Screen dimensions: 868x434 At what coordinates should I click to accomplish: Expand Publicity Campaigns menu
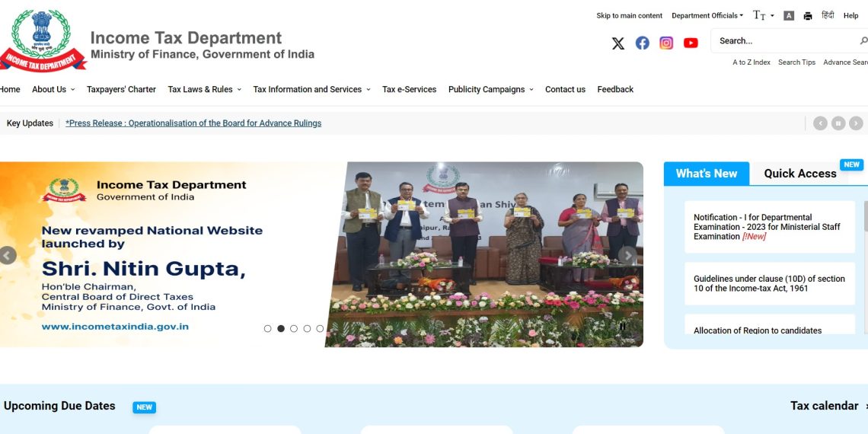(x=491, y=89)
